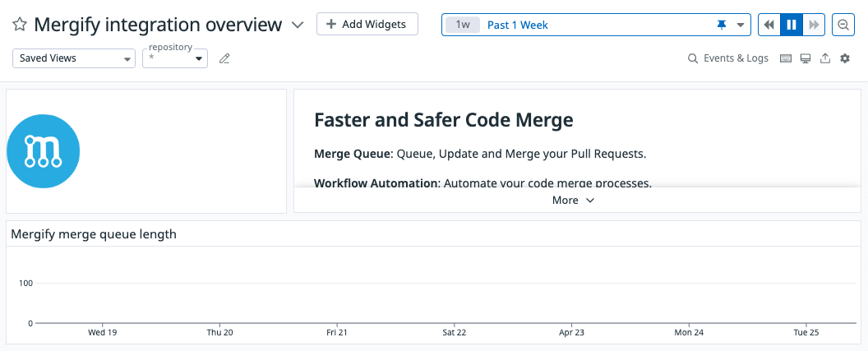The width and height of the screenshot is (868, 351).
Task: Click the pin icon in time selector
Action: click(x=722, y=25)
